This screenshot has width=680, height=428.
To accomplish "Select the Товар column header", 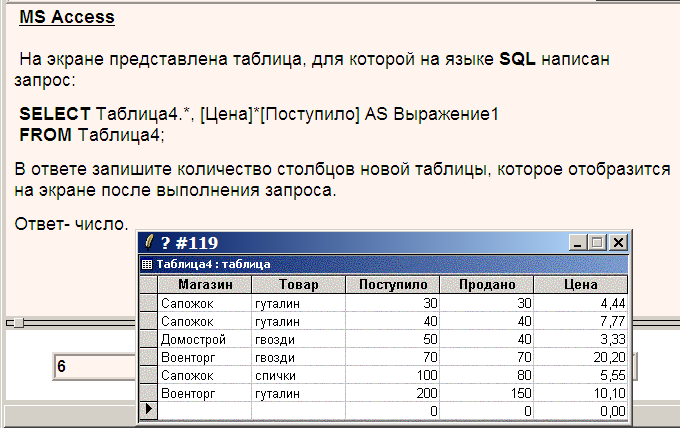I will pyautogui.click(x=298, y=284).
